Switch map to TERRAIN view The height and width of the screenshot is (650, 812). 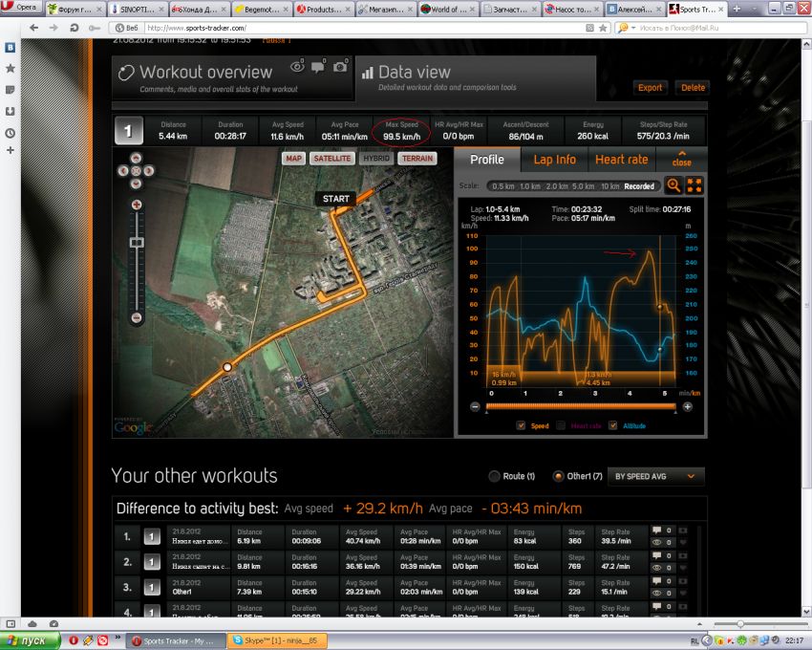click(x=417, y=159)
